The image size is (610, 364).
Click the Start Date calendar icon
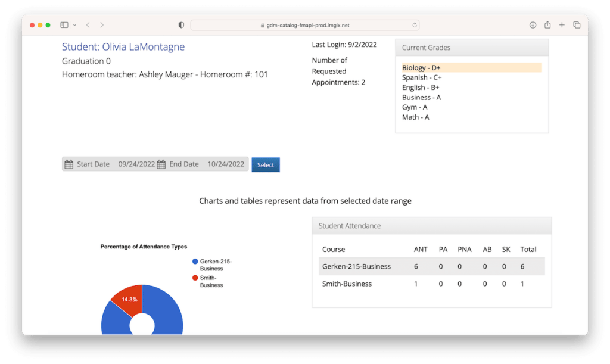(x=69, y=164)
